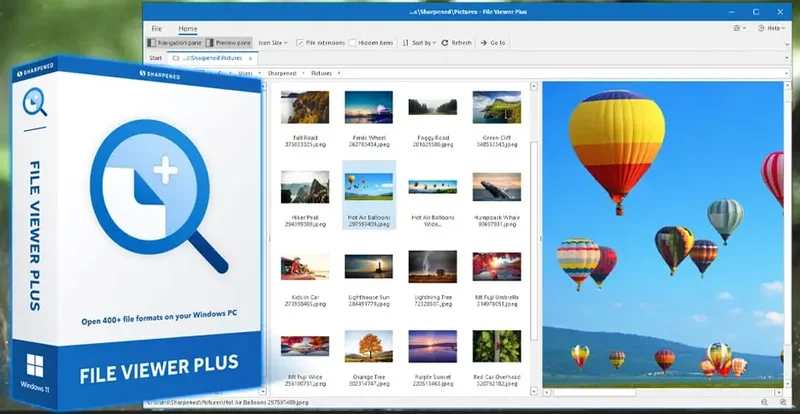This screenshot has height=414, width=800.
Task: Click the zoom out magnifier in the status bar
Action: pos(764,402)
